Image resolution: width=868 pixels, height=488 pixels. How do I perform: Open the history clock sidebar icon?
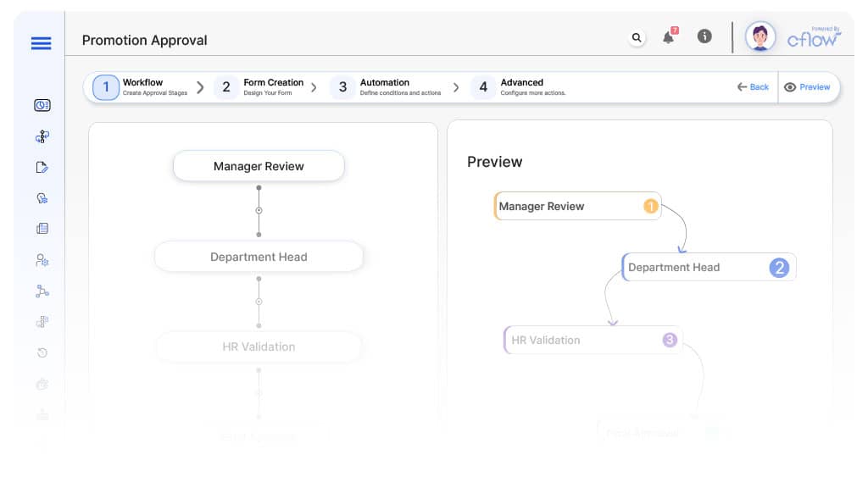(x=42, y=352)
